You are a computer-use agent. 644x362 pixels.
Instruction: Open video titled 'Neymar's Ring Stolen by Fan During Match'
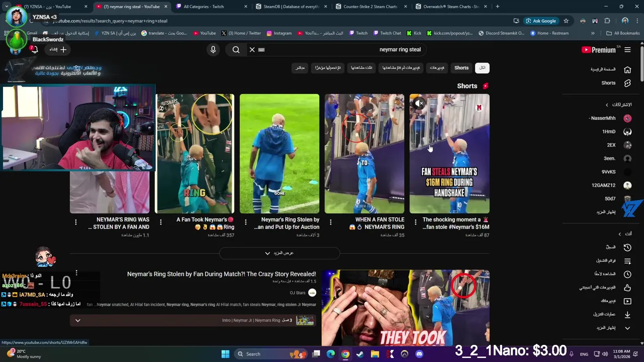[221, 274]
